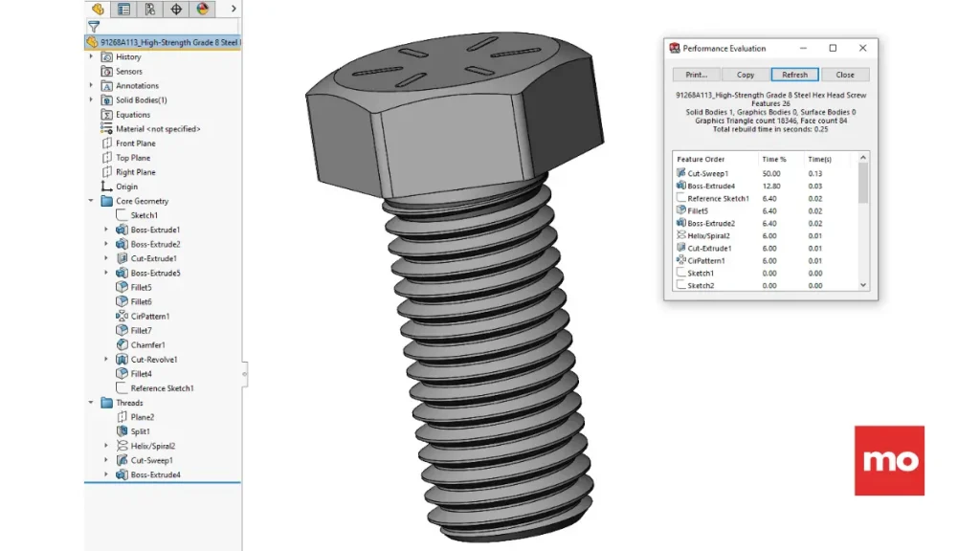This screenshot has width=980, height=551.
Task: Select Reference Sketch1 row in Performance Evaluation
Action: (x=765, y=199)
